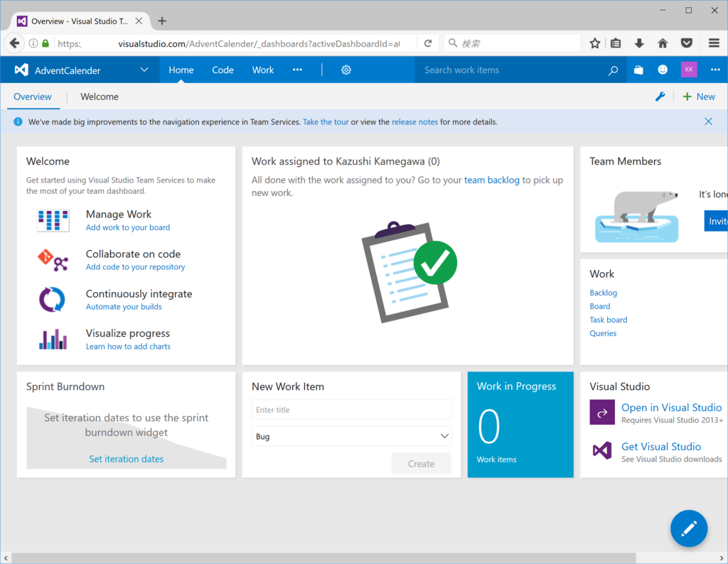This screenshot has width=728, height=564.
Task: Click the search magnifier in work items box
Action: (614, 70)
